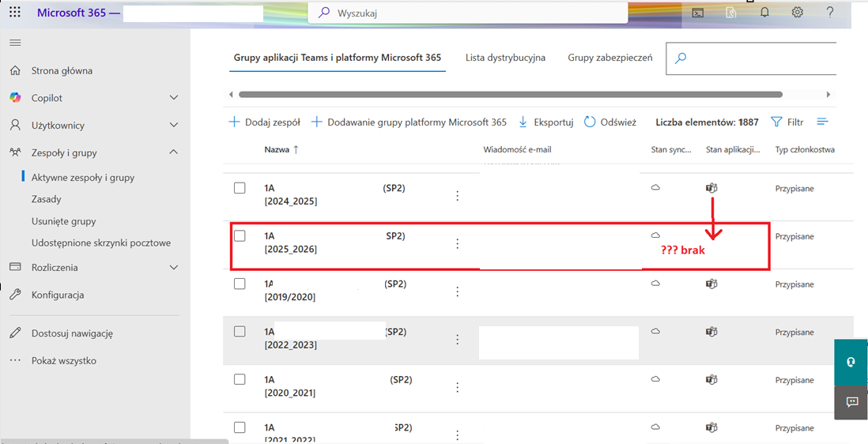Click the Zespoły i grupy icon
Image resolution: width=868 pixels, height=444 pixels.
(16, 152)
